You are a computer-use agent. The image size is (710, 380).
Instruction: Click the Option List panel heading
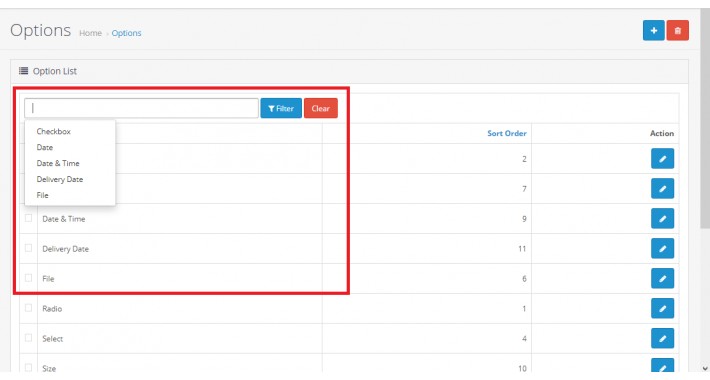point(54,71)
